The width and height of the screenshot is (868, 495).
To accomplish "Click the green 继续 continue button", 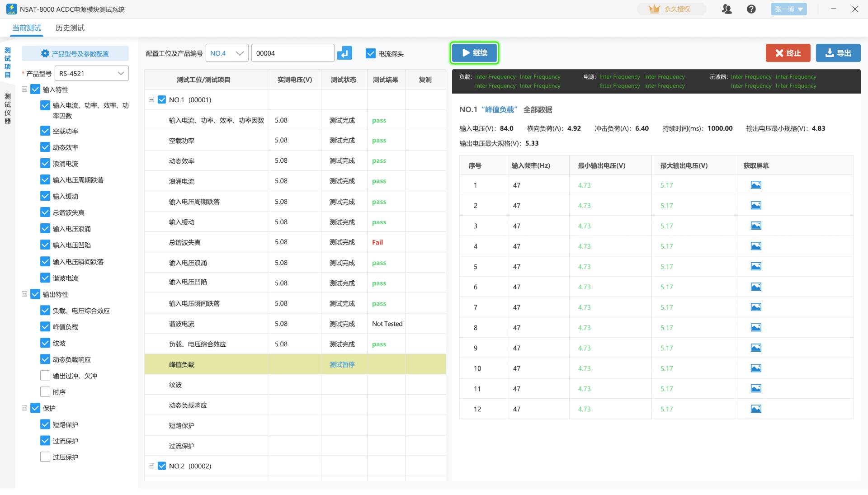I will pos(474,53).
